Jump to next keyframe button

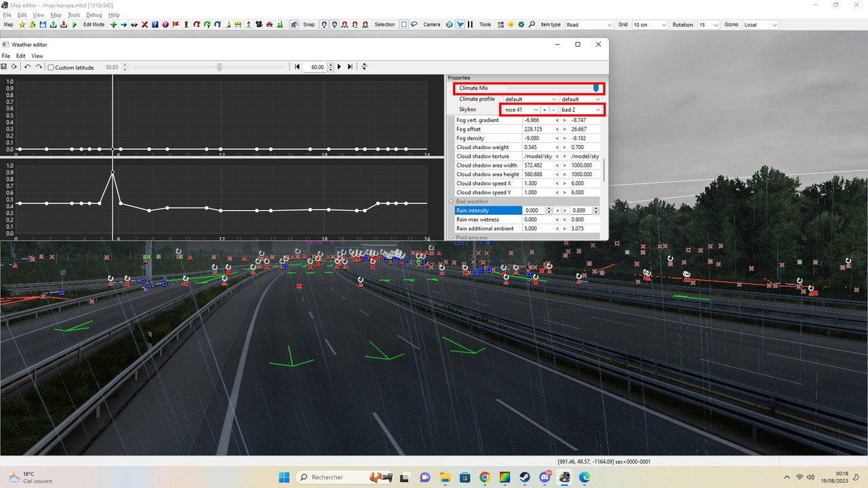350,67
